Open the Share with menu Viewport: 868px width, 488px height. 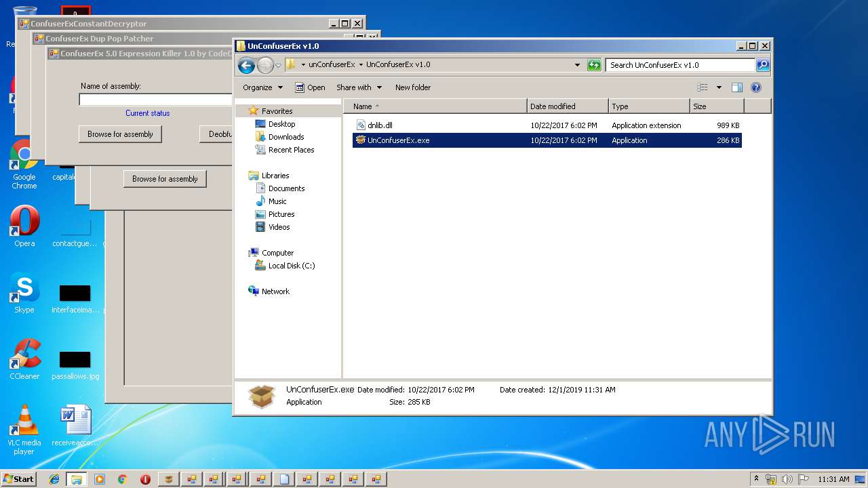click(359, 87)
